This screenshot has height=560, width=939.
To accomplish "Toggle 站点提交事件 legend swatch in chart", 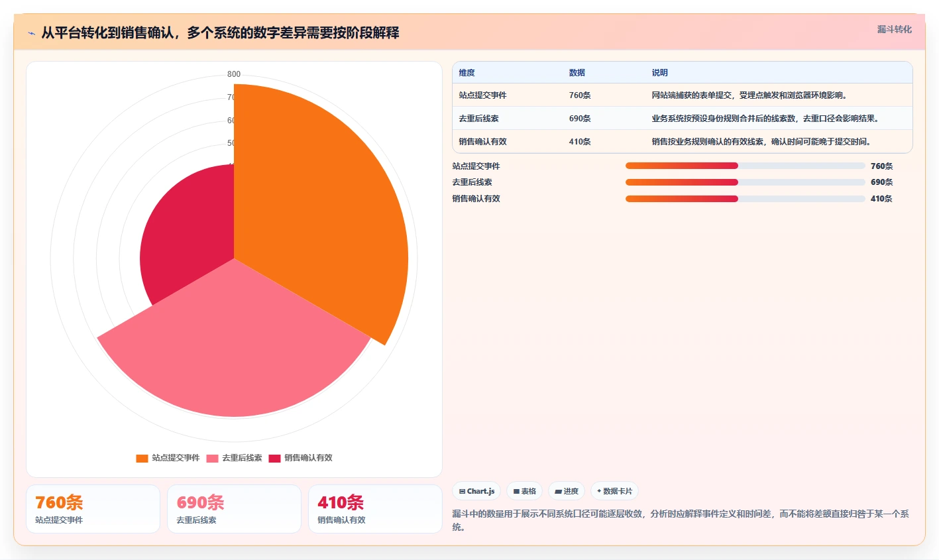I will coord(142,458).
